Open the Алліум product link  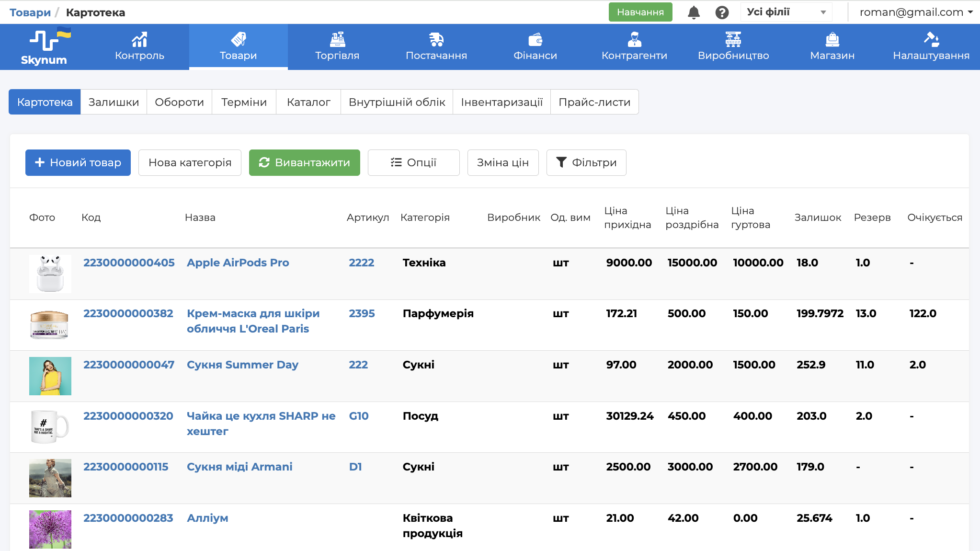(x=207, y=518)
